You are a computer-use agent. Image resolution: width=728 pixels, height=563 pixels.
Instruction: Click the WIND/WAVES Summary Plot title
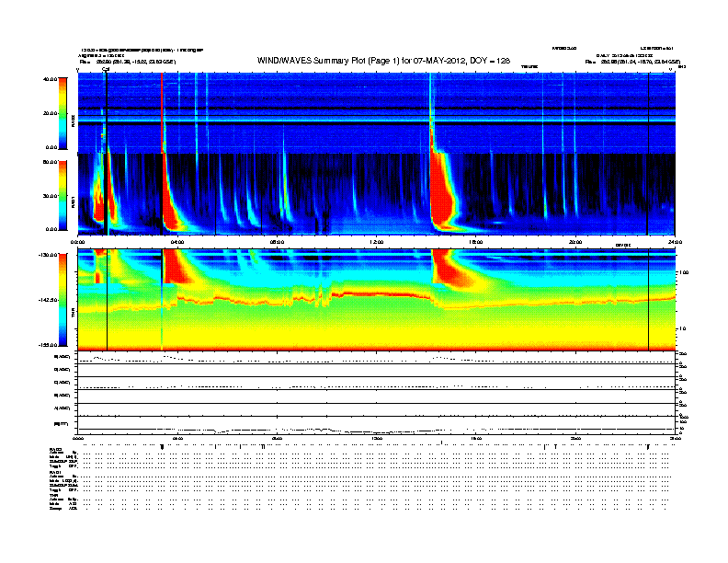(383, 61)
